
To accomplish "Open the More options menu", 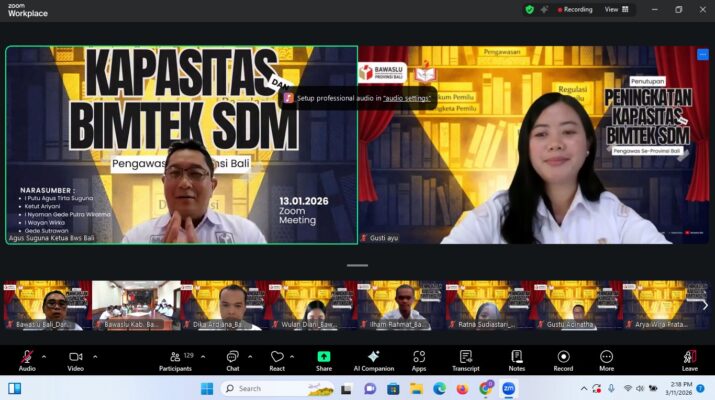I will pyautogui.click(x=606, y=357).
